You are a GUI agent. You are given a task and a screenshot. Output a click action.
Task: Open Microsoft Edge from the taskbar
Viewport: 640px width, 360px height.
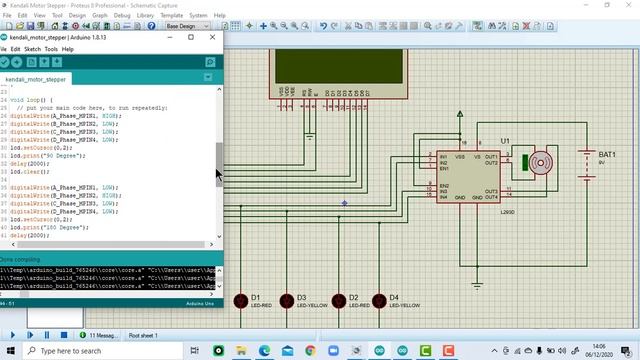tap(264, 351)
